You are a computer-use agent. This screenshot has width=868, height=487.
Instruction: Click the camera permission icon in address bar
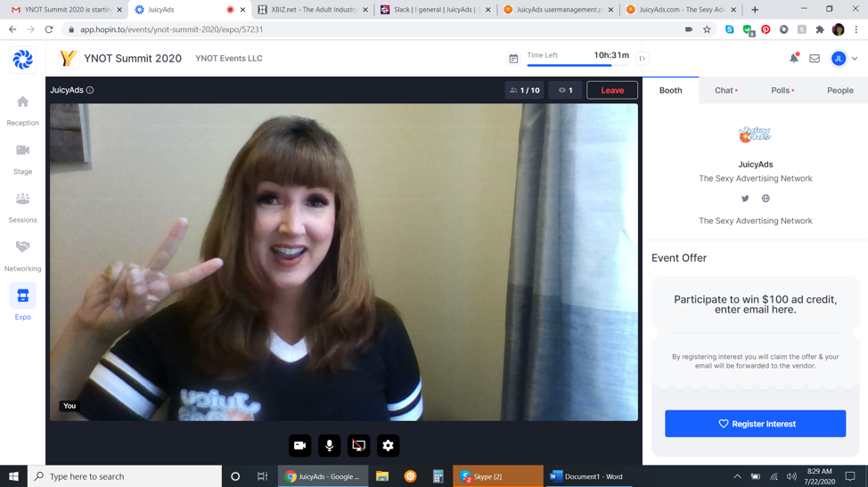(x=689, y=29)
